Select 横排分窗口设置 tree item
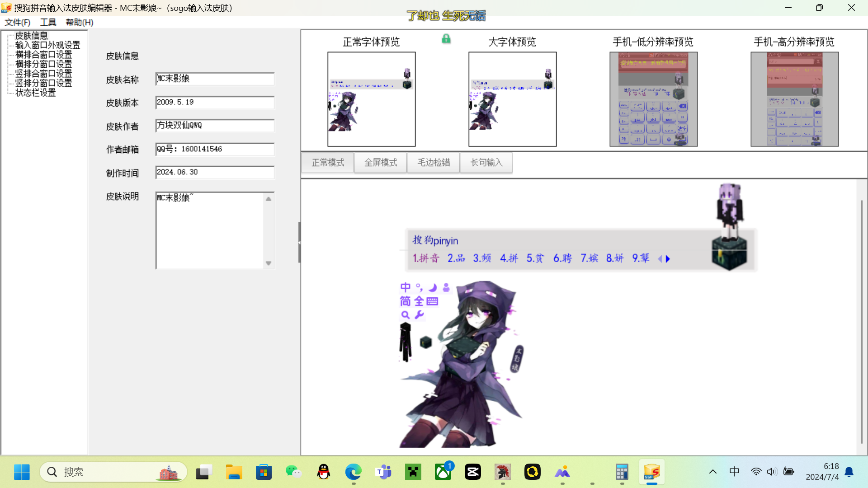The image size is (868, 488). (x=43, y=64)
